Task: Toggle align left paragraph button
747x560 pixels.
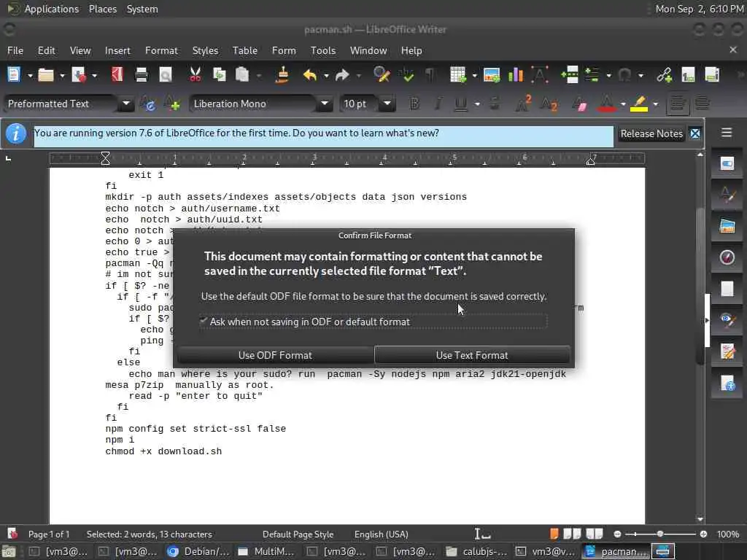Action: (x=678, y=104)
